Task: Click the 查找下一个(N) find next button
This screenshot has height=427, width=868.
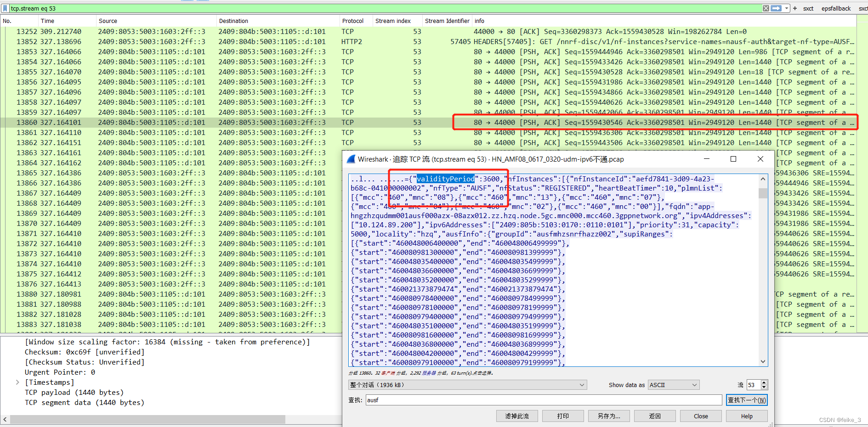Action: (747, 400)
